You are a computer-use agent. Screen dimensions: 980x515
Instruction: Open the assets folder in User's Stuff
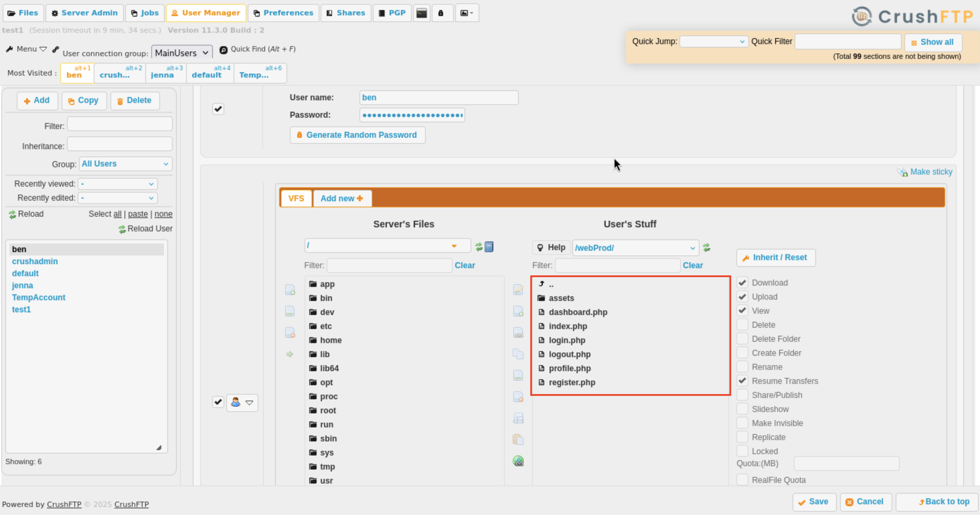click(561, 298)
